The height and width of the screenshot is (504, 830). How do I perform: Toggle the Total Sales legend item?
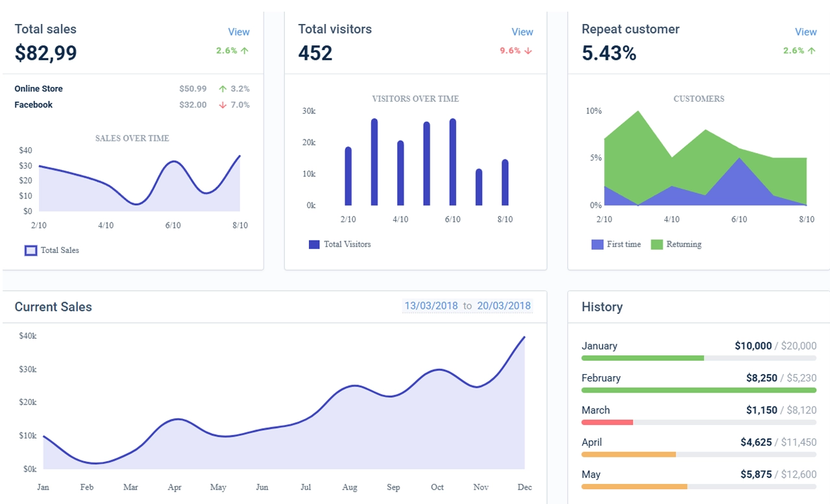pos(31,250)
